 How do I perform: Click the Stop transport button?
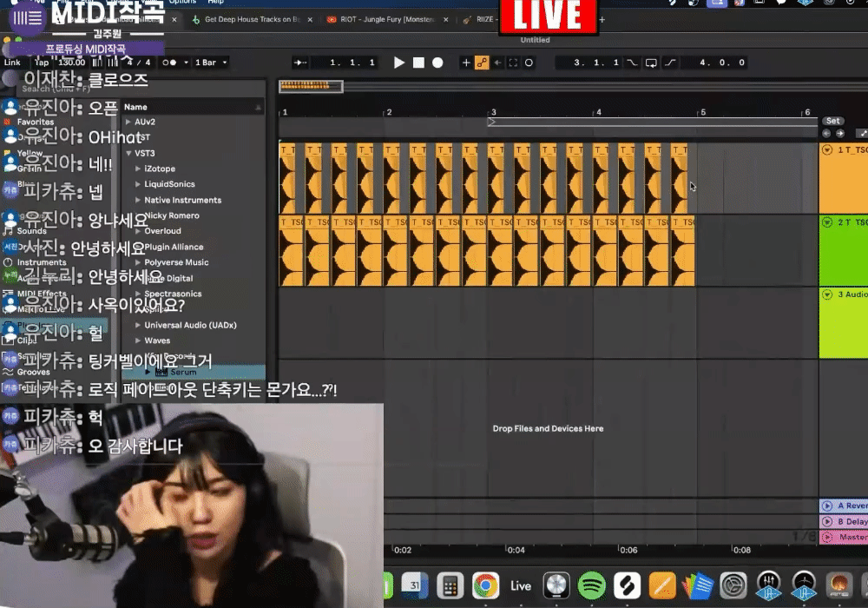(x=418, y=63)
